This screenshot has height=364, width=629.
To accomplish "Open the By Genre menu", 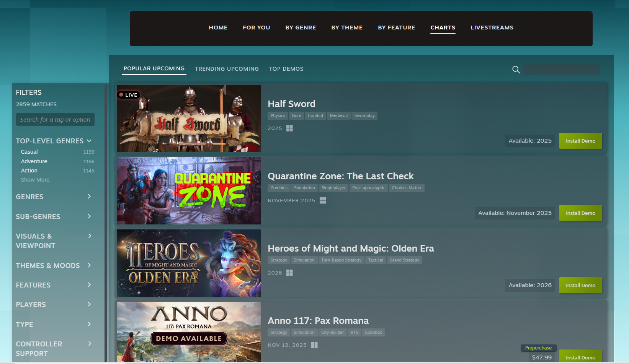I will click(x=301, y=28).
